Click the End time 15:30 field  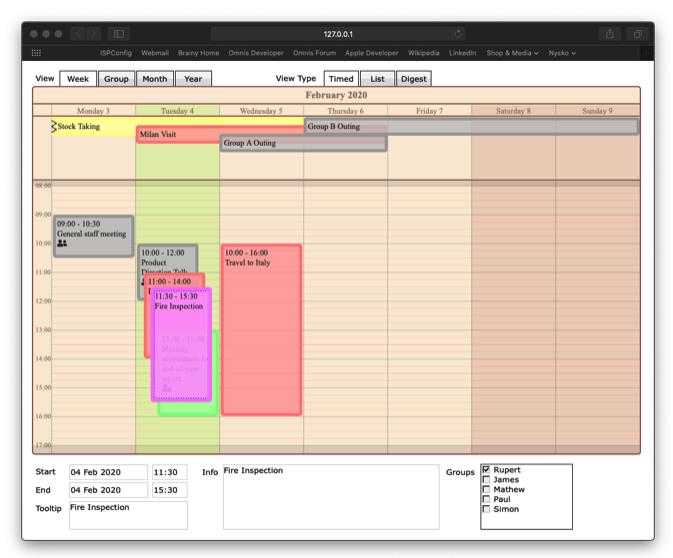point(170,490)
